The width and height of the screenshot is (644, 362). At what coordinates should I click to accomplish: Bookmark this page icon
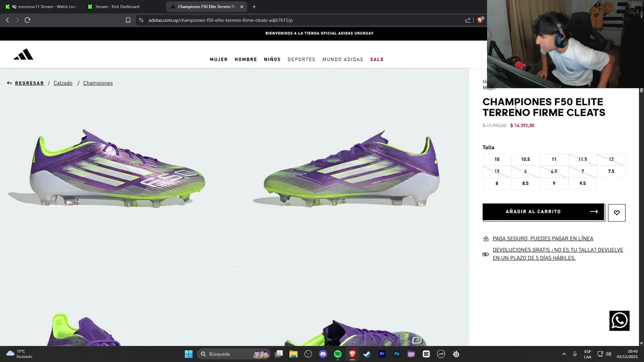(128, 20)
